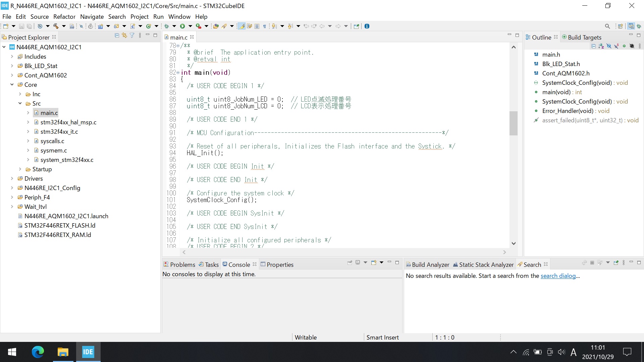Open the Source menu
This screenshot has width=644, height=362.
click(40, 16)
